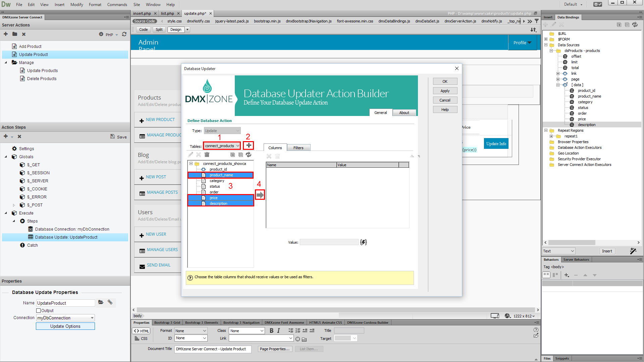Open the folder icon next to the Name field
The width and height of the screenshot is (644, 362).
pos(101,302)
